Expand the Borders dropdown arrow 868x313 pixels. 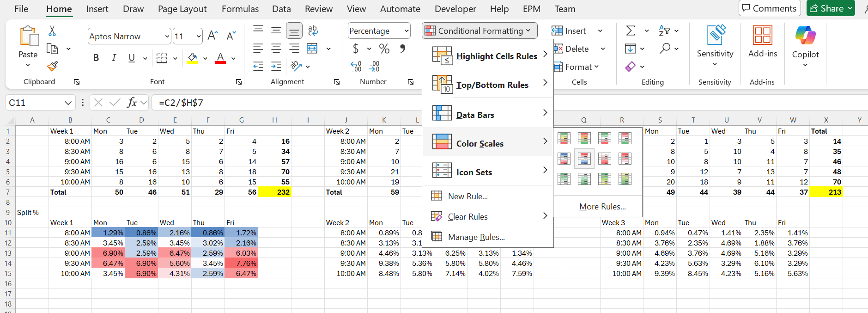point(175,58)
